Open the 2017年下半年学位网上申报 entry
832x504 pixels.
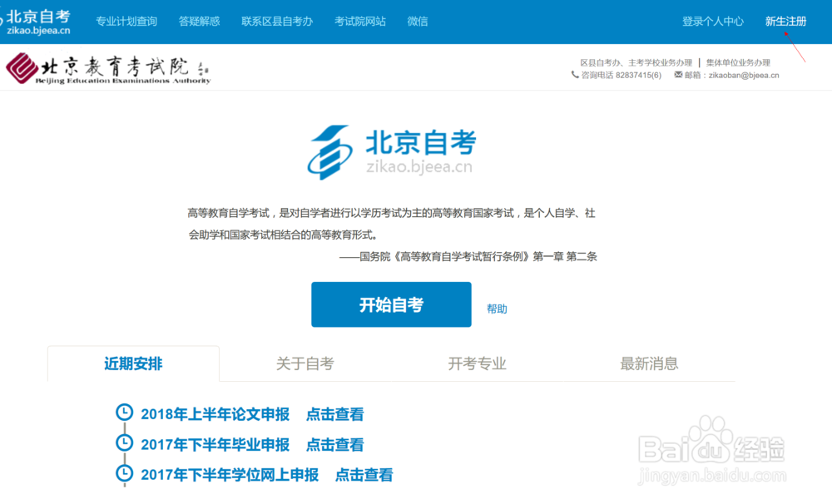(x=230, y=475)
